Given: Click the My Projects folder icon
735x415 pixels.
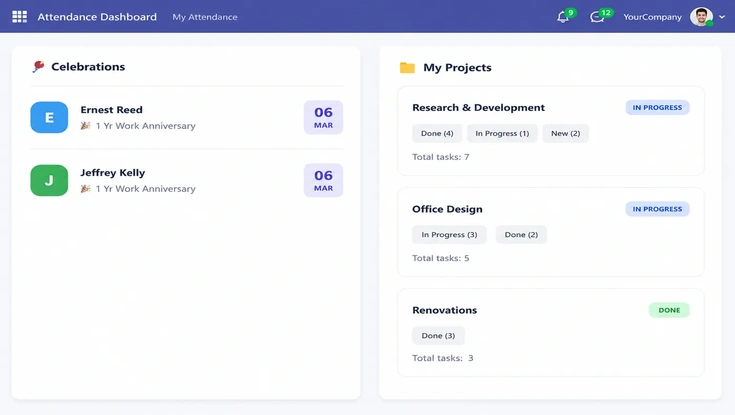Looking at the screenshot, I should tap(407, 68).
